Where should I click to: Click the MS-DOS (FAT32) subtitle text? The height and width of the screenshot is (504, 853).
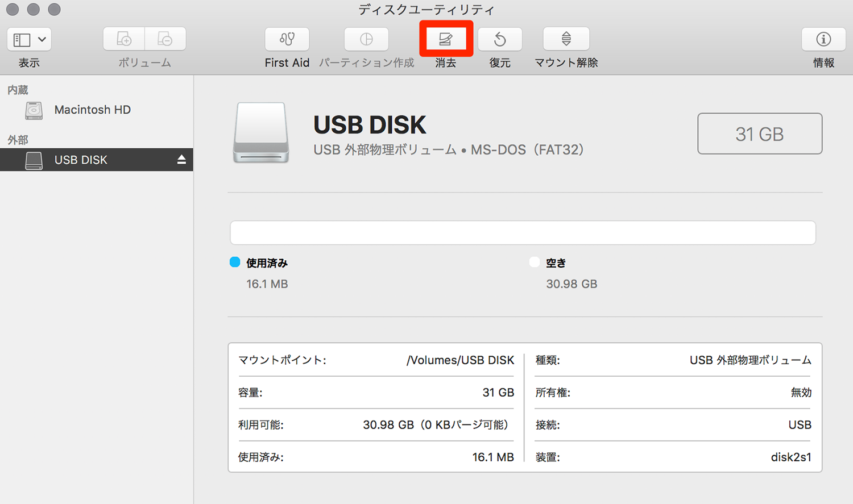pyautogui.click(x=527, y=150)
